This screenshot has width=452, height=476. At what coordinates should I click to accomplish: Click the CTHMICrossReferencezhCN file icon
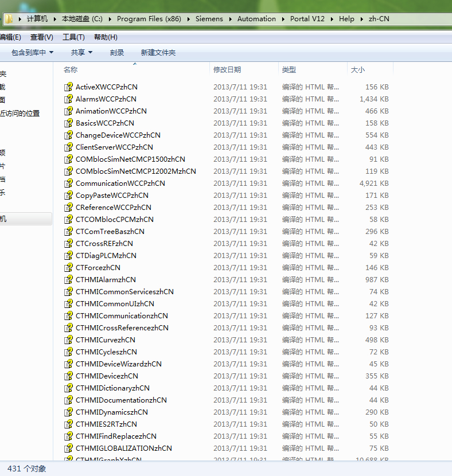(x=69, y=328)
